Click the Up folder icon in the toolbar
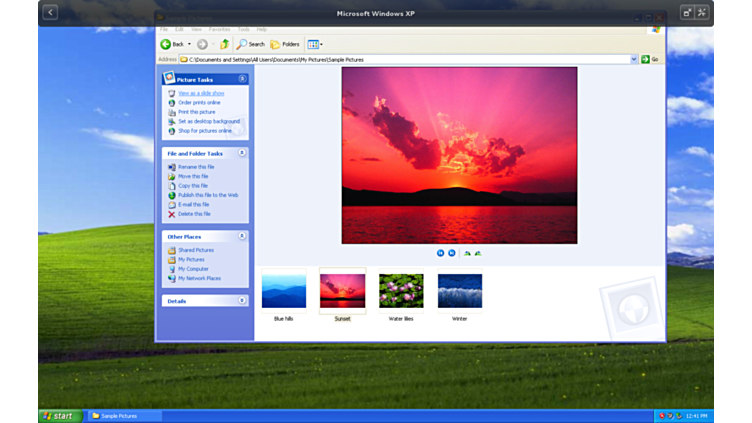 [224, 44]
